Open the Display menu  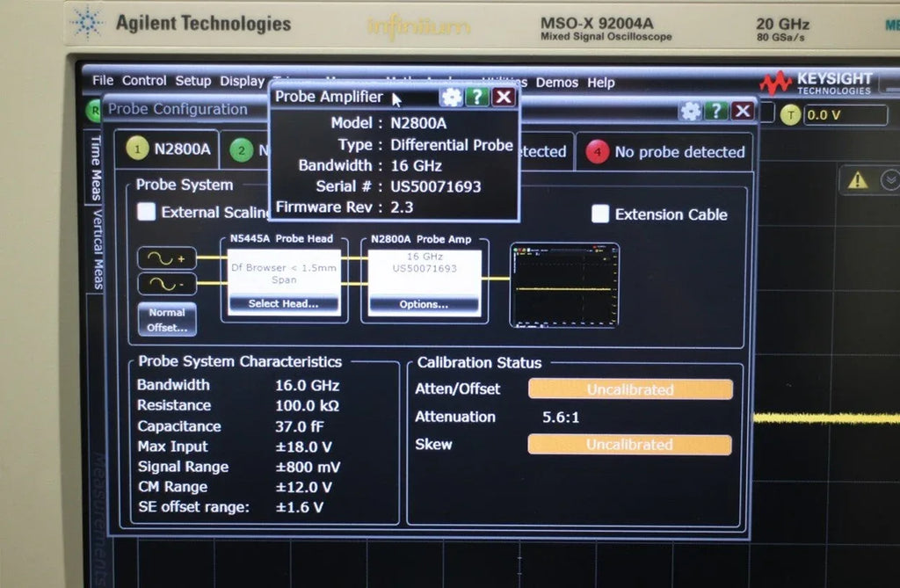tap(243, 82)
